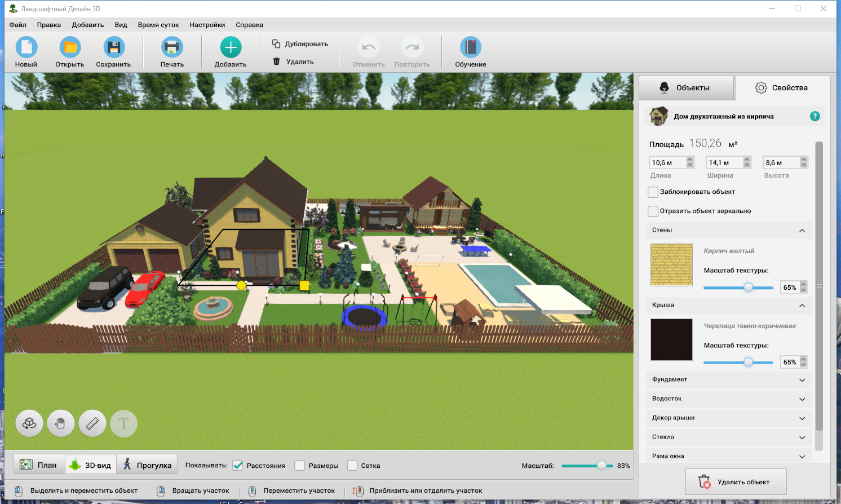Open the Справка menu
The height and width of the screenshot is (504, 841).
coord(250,25)
